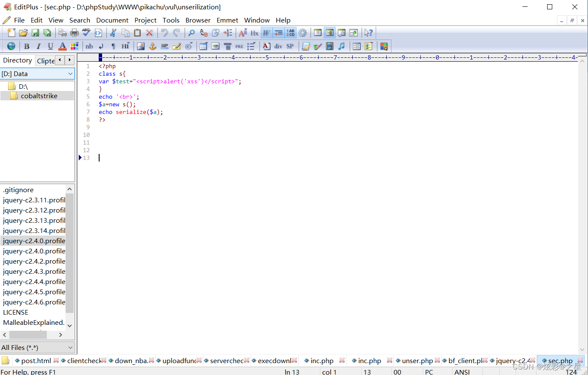588x375 pixels.
Task: Open font settings (Aa icon)
Action: [243, 33]
